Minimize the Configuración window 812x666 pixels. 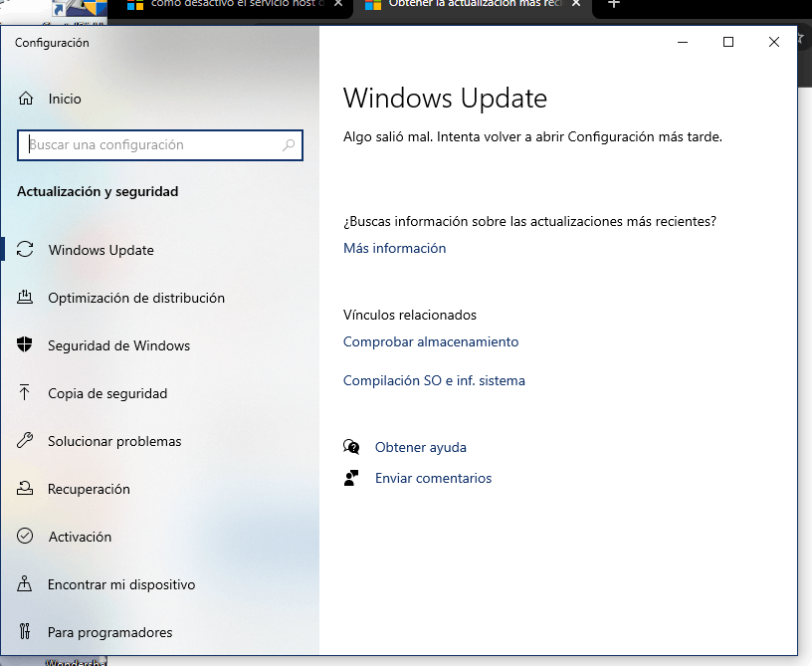(x=683, y=42)
